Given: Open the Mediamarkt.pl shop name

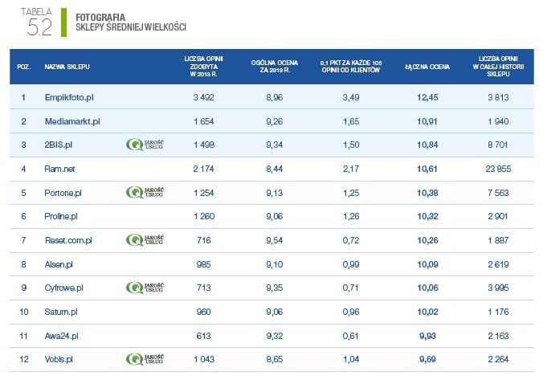Looking at the screenshot, I should click(72, 121).
